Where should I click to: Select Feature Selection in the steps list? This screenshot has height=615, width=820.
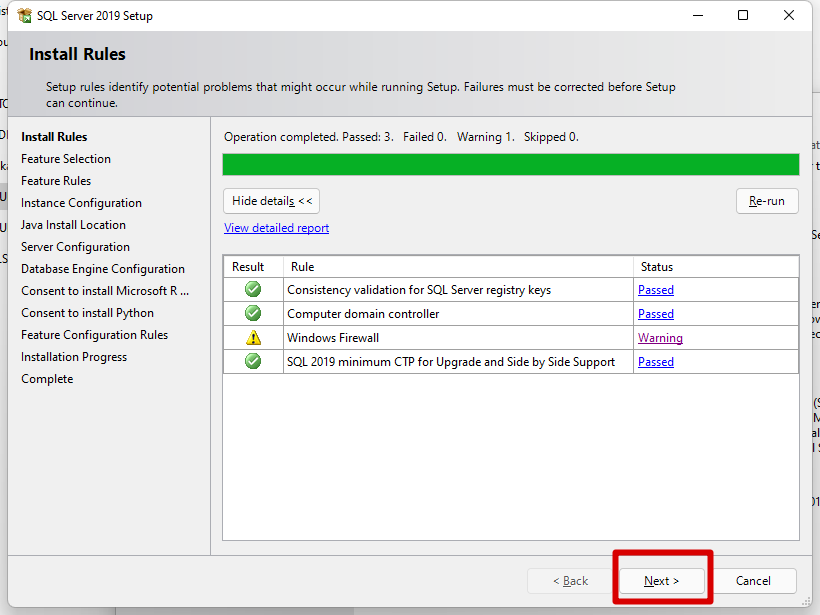[66, 159]
